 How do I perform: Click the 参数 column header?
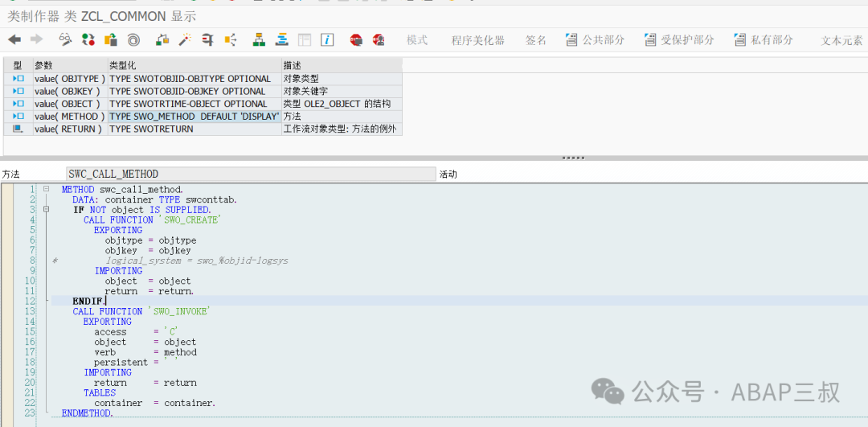click(70, 65)
